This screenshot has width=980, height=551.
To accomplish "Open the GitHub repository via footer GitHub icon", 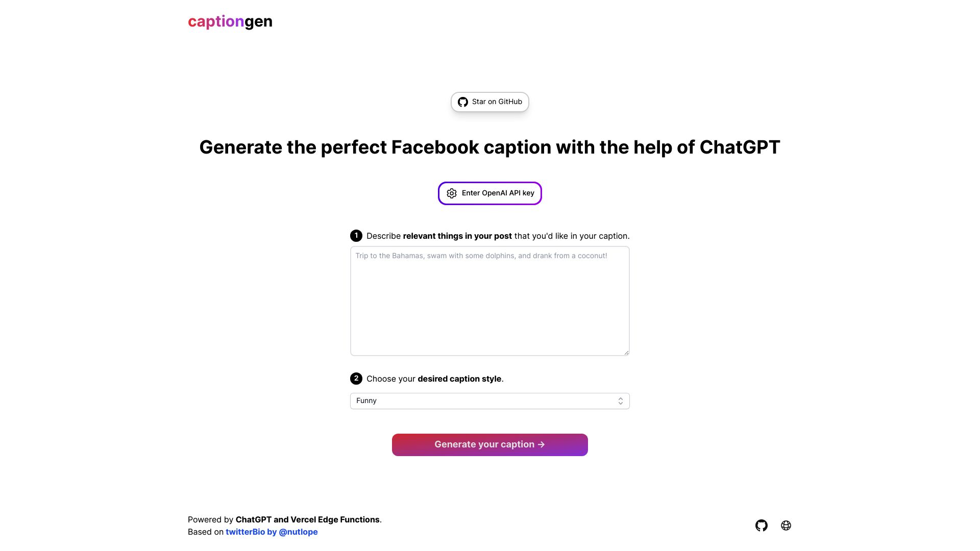I will tap(762, 525).
